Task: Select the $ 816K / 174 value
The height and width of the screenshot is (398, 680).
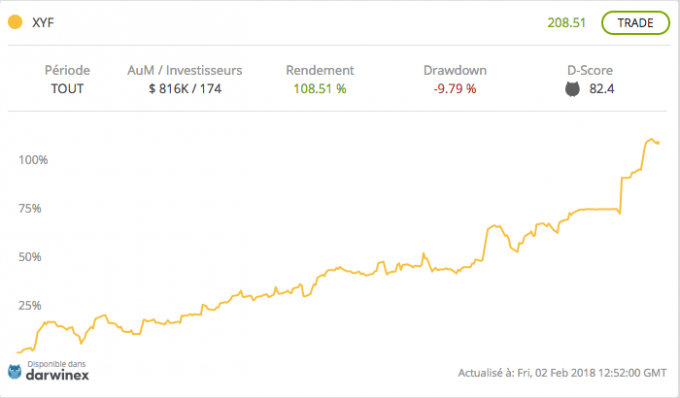Action: (x=185, y=88)
